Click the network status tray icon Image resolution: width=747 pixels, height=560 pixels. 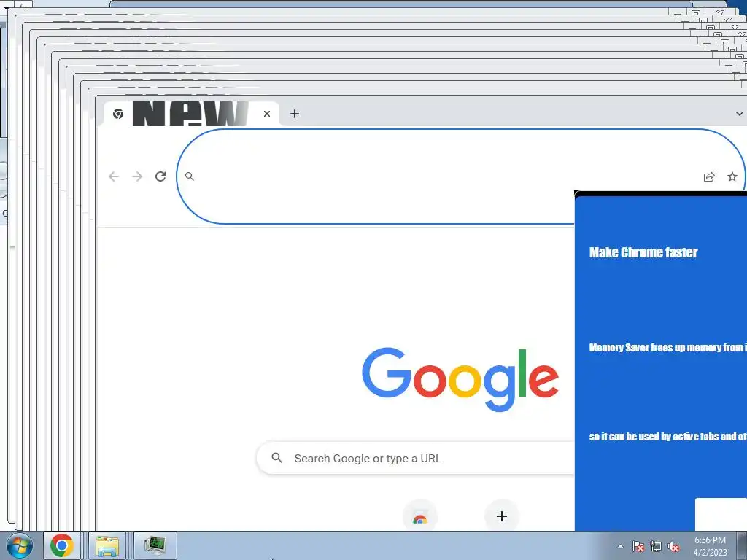656,546
